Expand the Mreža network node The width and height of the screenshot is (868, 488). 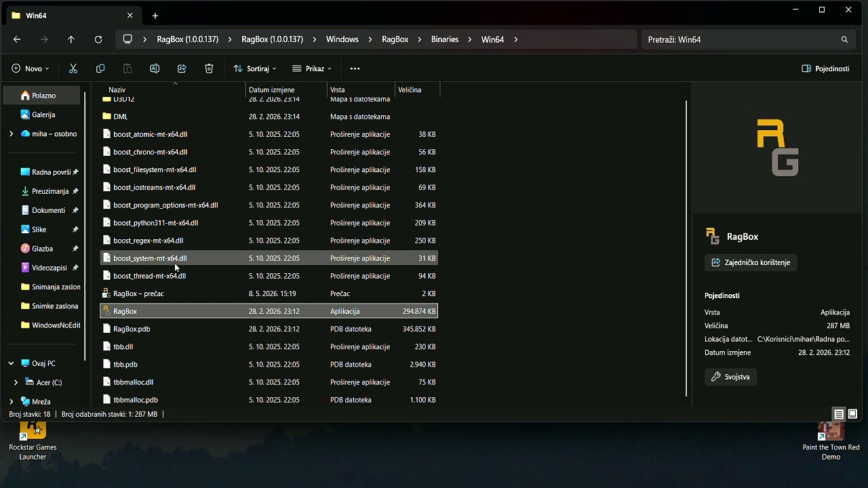(11, 401)
